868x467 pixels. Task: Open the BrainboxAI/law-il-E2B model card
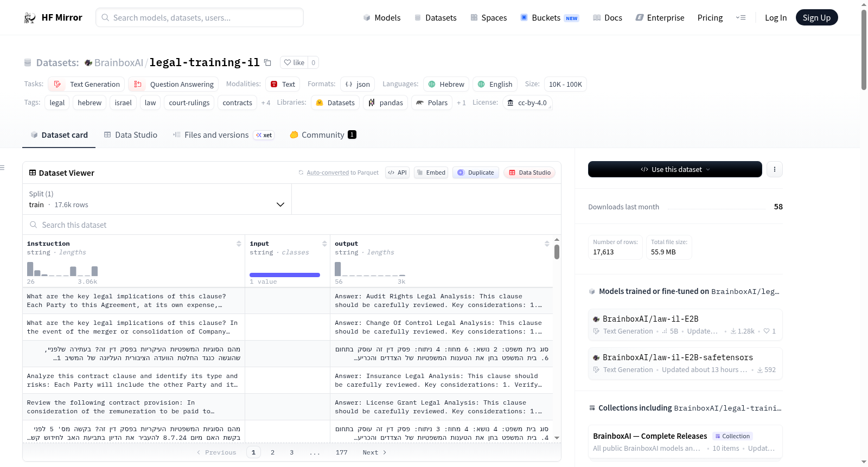685,324
